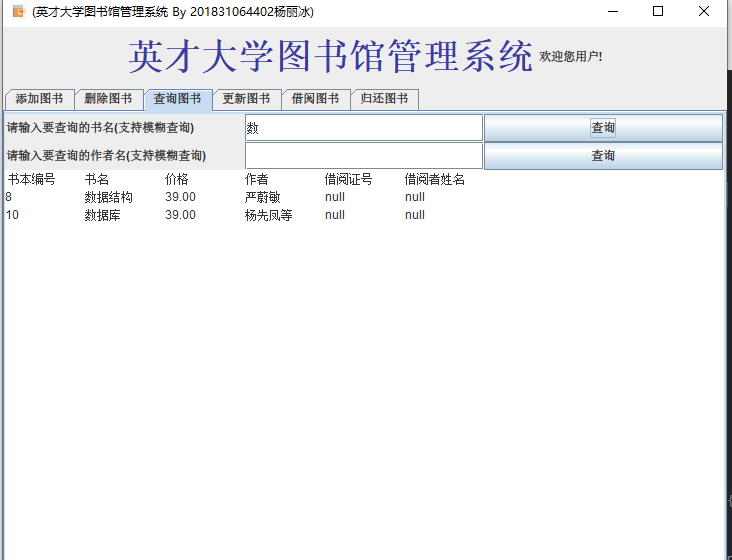This screenshot has height=560, width=732.
Task: Click 借阅者姓名 null value in 数据库 row
Action: coord(415,215)
